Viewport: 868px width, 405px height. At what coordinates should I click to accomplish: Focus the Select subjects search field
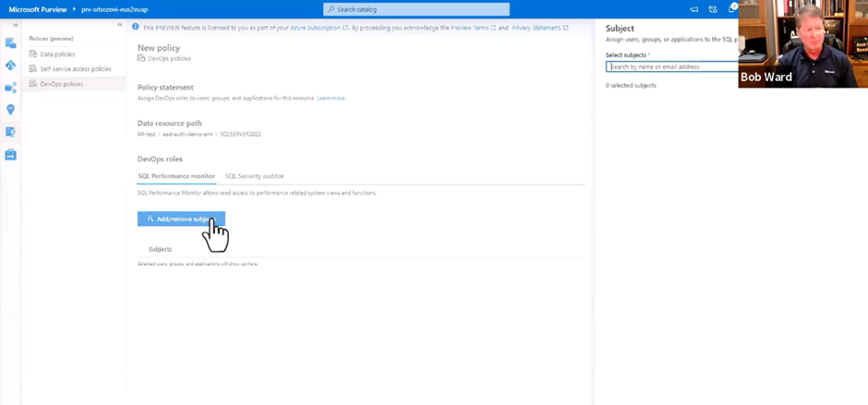(672, 66)
